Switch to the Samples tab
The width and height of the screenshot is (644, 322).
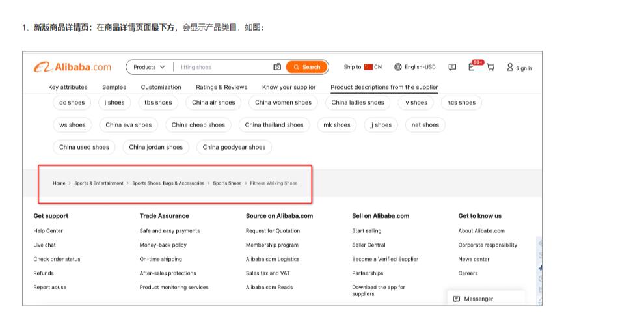(x=114, y=87)
